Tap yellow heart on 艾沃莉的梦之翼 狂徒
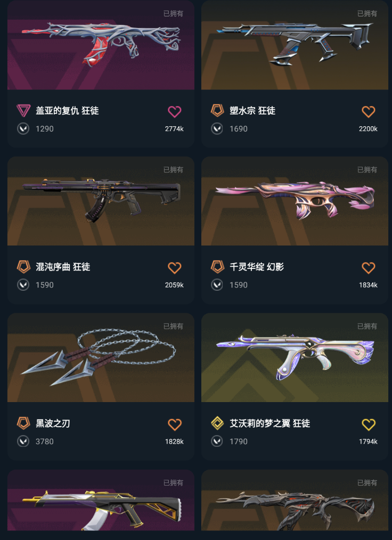Image resolution: width=392 pixels, height=540 pixels. [368, 424]
